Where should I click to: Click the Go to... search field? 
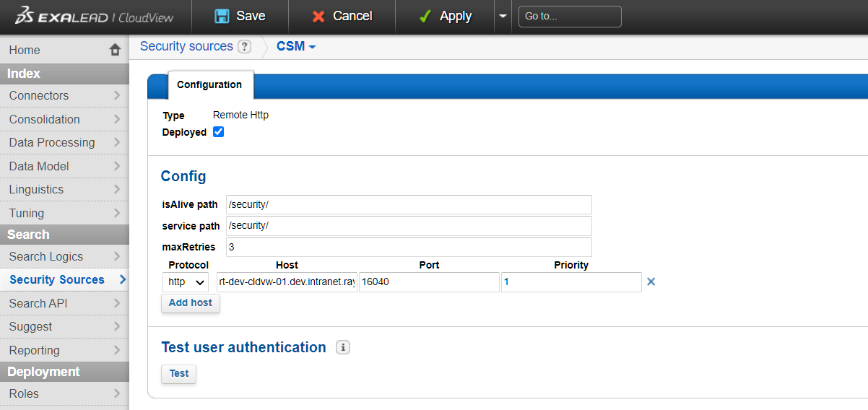pyautogui.click(x=570, y=16)
